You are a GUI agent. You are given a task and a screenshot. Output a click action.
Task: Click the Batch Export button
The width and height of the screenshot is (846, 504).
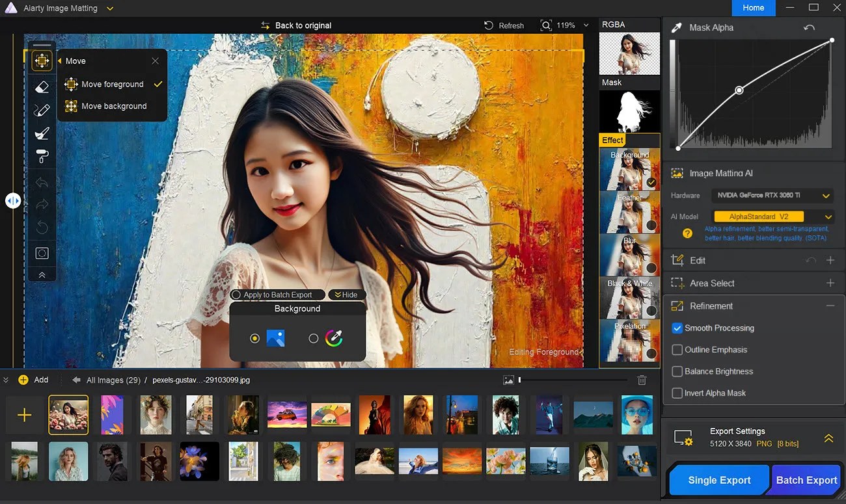pos(806,479)
